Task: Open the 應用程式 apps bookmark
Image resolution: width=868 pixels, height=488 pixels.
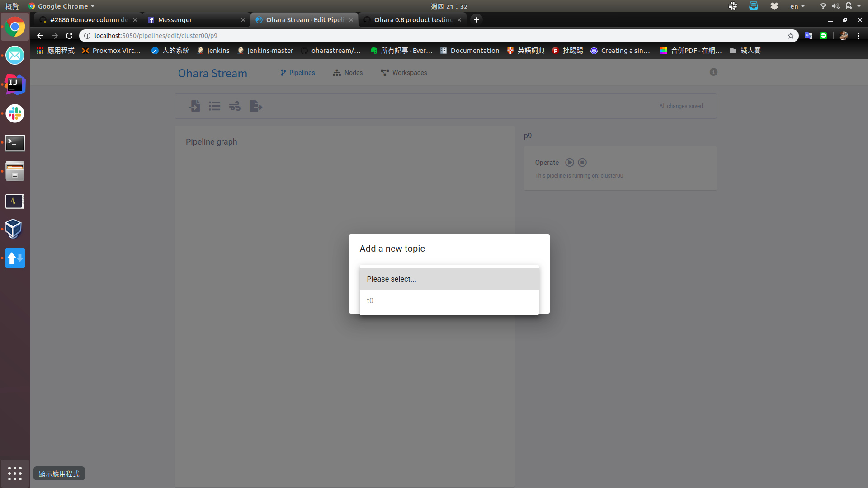Action: (x=56, y=51)
